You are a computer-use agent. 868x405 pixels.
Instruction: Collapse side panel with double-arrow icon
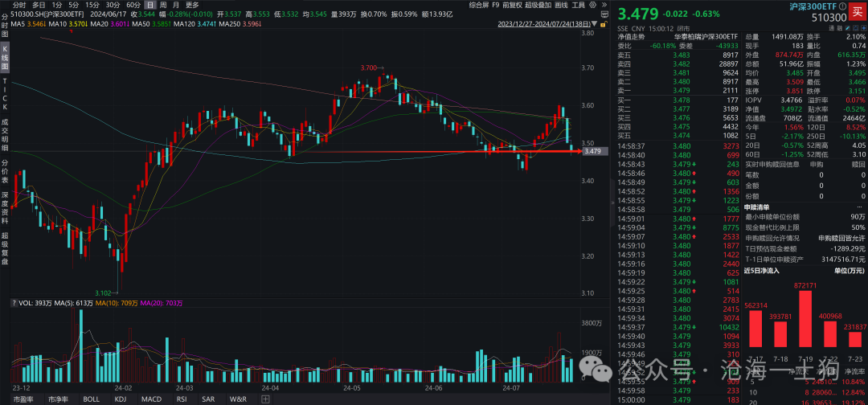(604, 5)
